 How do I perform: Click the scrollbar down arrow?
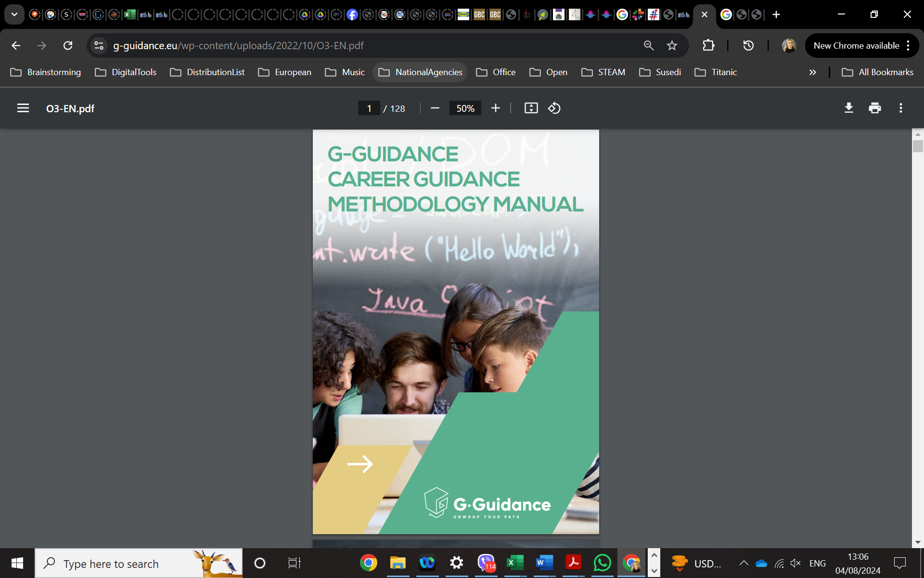pyautogui.click(x=918, y=542)
